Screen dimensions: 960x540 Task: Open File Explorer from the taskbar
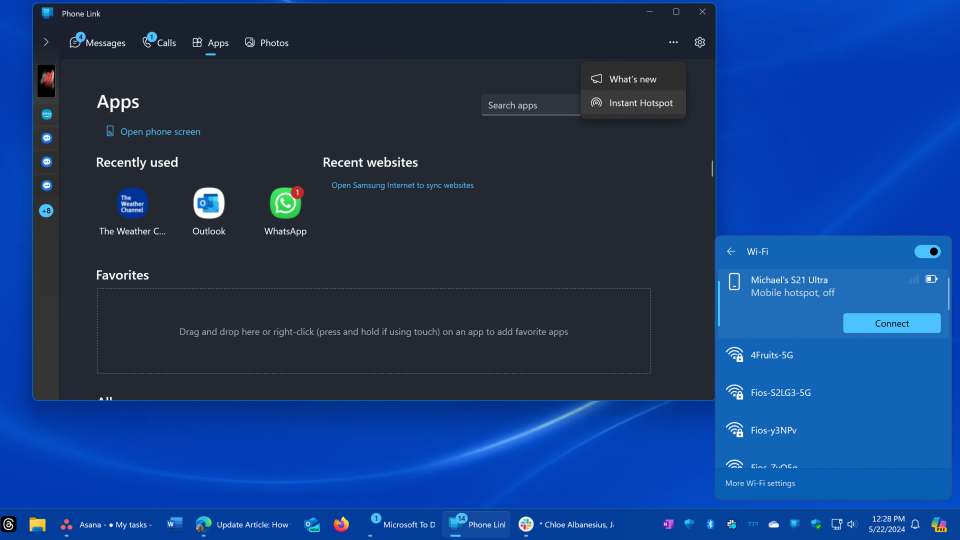point(37,524)
